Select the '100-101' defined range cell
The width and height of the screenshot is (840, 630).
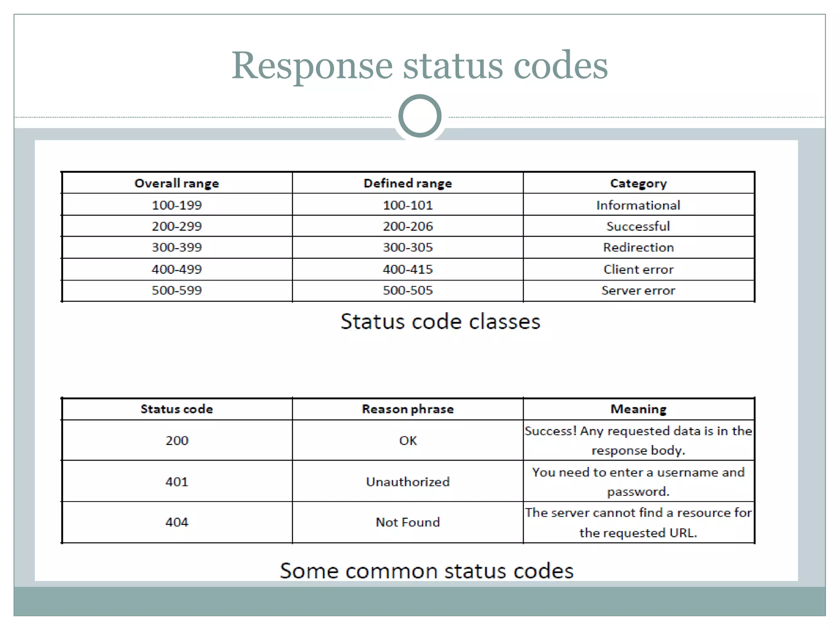tap(408, 205)
